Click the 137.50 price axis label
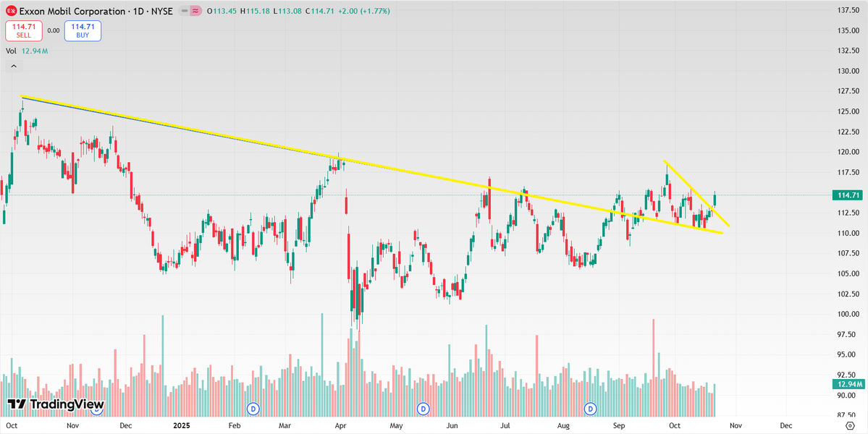 tap(847, 10)
